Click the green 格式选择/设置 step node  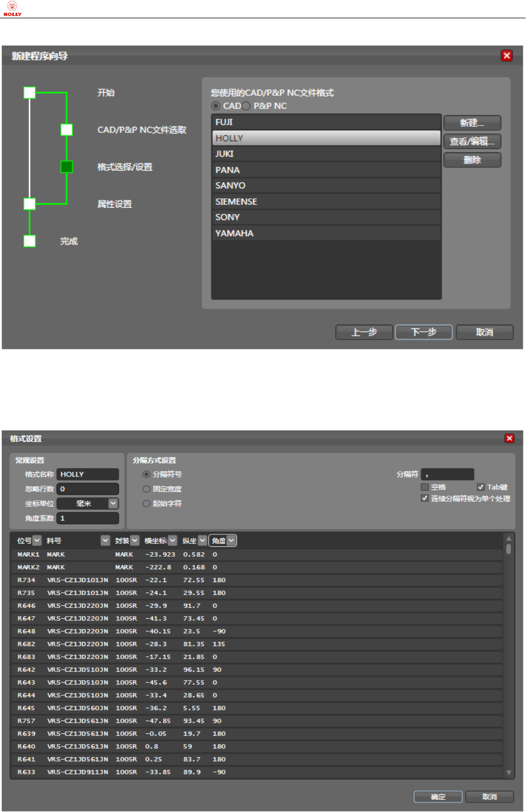(x=66, y=167)
